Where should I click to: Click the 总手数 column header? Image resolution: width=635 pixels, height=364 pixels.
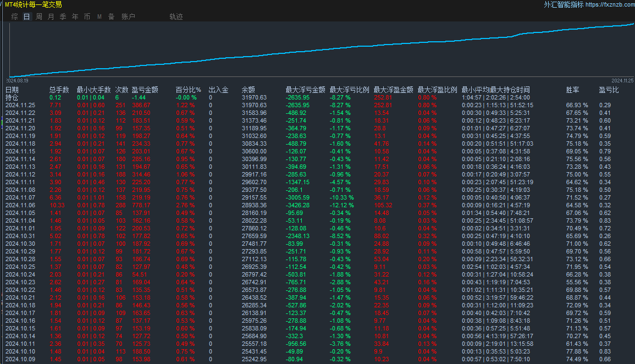59,90
